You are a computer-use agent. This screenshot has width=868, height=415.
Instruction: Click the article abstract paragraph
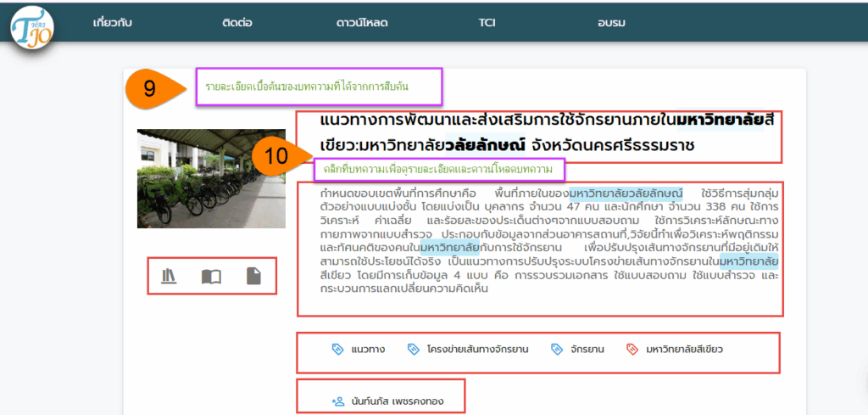click(x=538, y=240)
